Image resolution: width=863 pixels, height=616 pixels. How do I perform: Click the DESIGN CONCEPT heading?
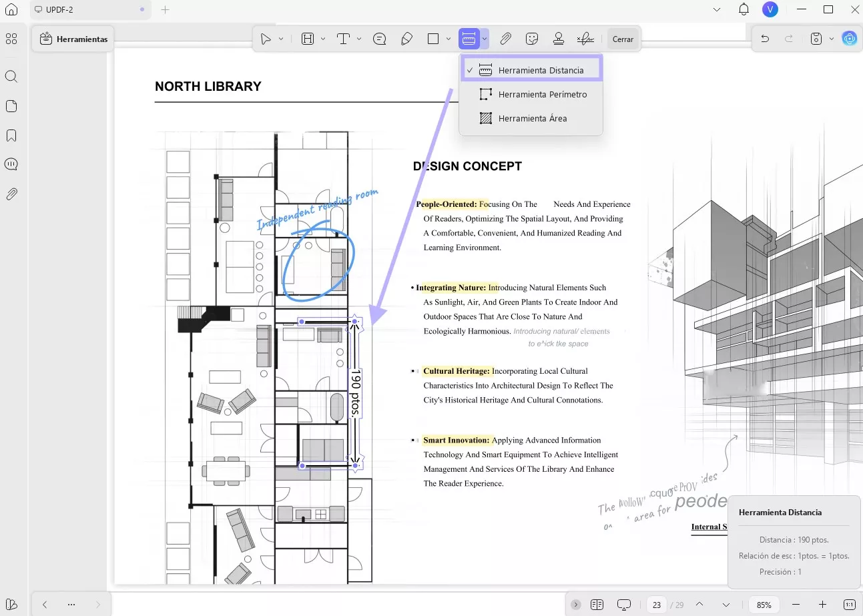pos(467,166)
